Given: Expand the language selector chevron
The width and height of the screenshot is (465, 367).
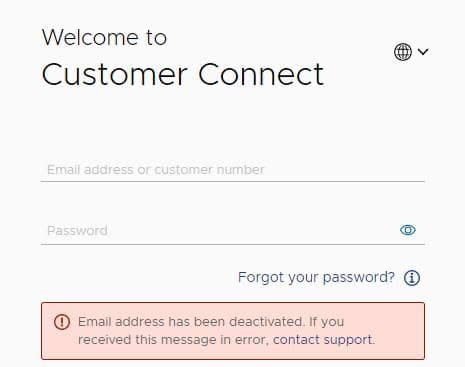Looking at the screenshot, I should tap(423, 52).
